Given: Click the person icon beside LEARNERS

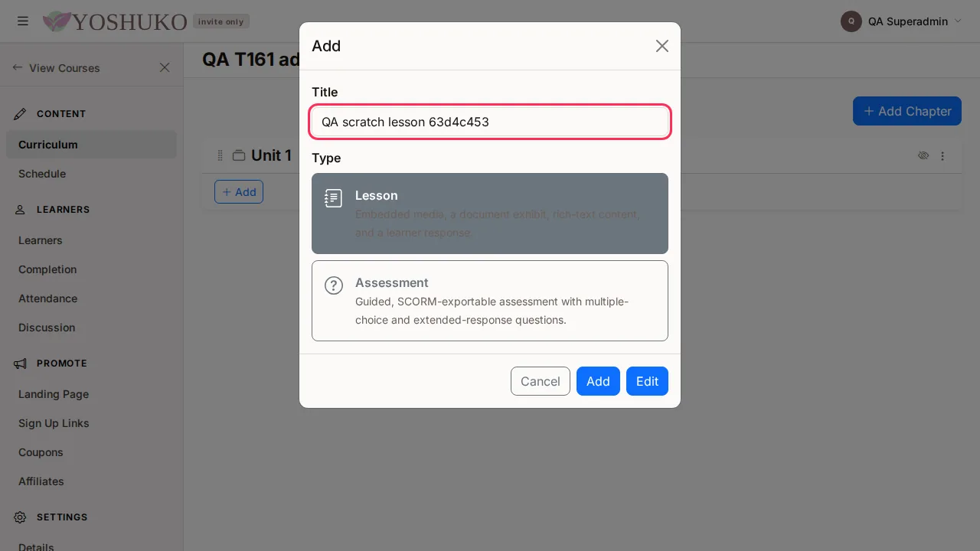Looking at the screenshot, I should (20, 210).
